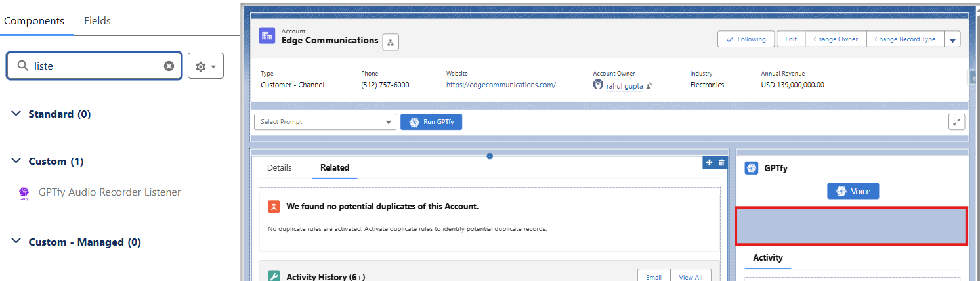980x281 pixels.
Task: Click the Change Owner button
Action: 836,39
